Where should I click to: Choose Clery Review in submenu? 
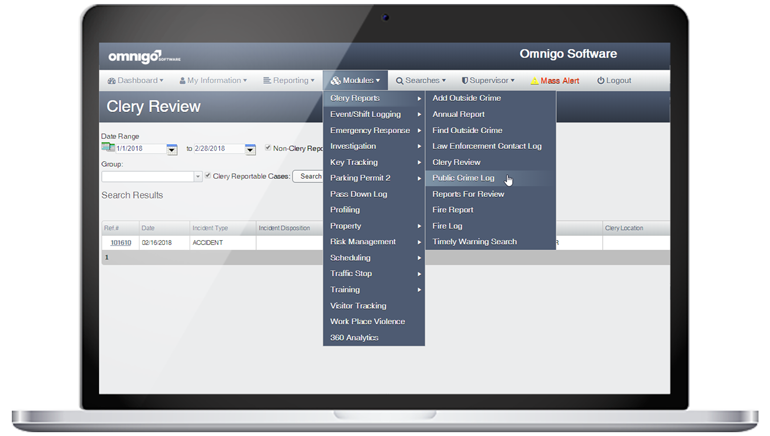491,162
